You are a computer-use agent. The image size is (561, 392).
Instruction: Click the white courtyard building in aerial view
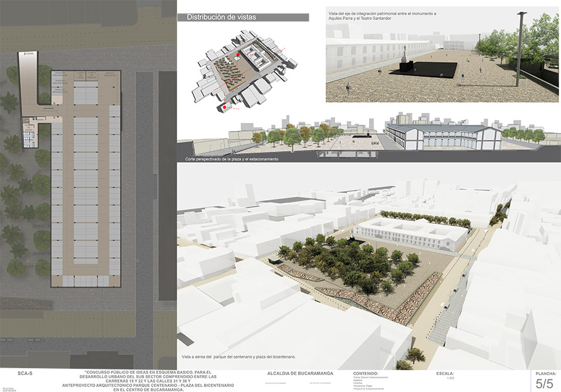(x=410, y=235)
